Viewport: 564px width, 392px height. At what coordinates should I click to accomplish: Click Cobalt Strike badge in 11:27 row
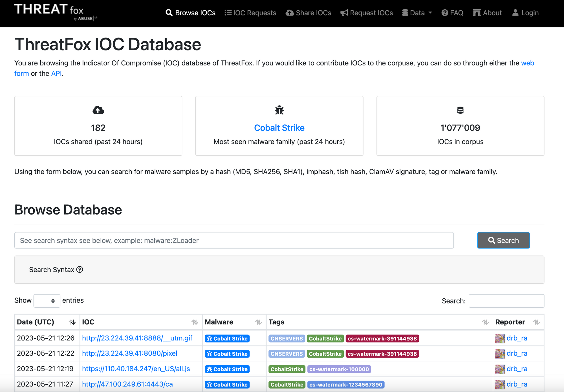227,384
